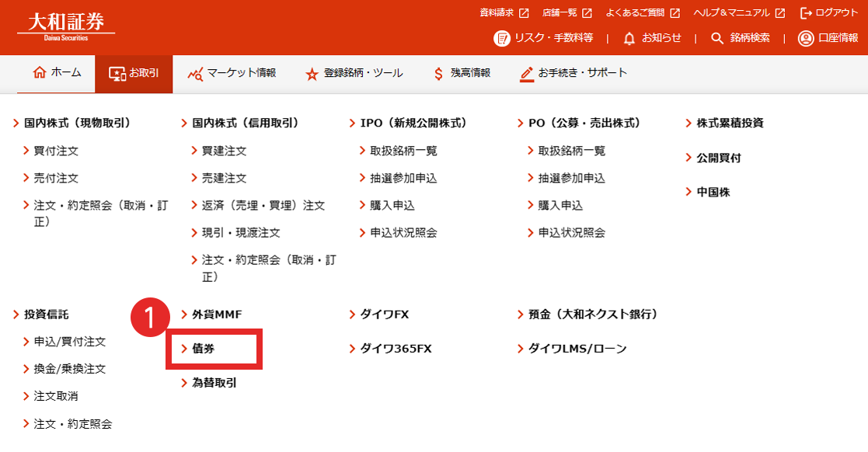Select the お取引 tab
Image resolution: width=868 pixels, height=452 pixels.
point(134,74)
